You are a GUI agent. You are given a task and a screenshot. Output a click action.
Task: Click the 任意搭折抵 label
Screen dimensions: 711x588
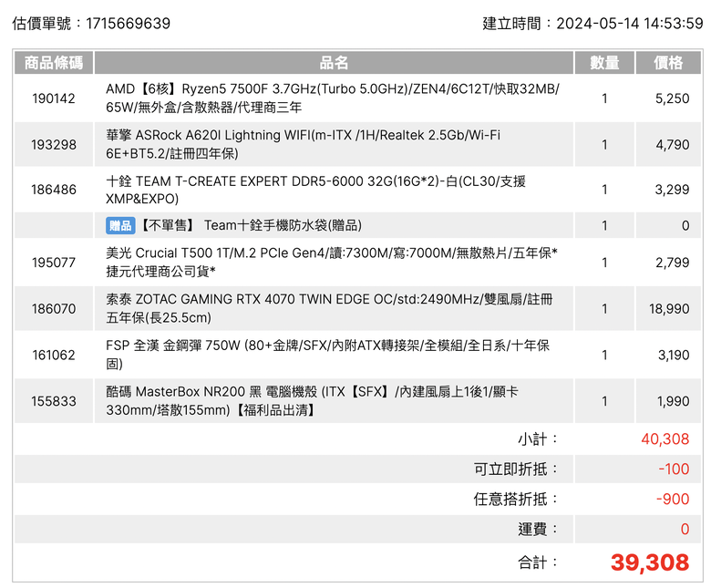pos(516,500)
